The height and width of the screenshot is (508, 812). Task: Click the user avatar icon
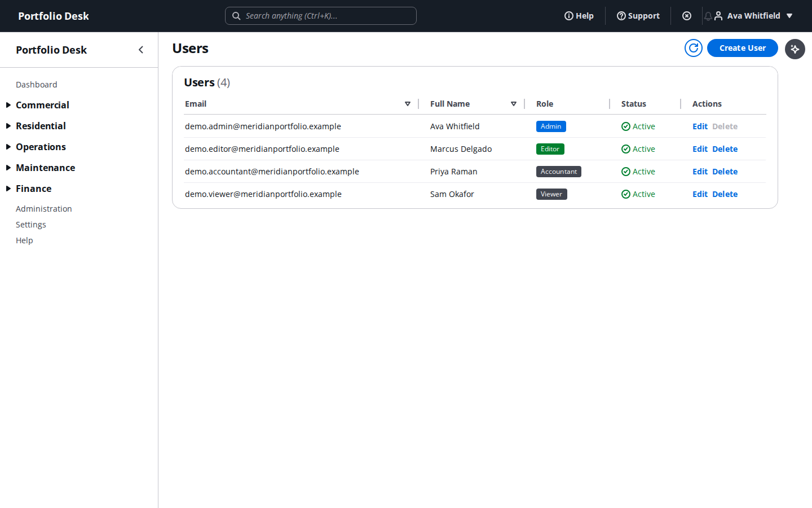pos(718,16)
